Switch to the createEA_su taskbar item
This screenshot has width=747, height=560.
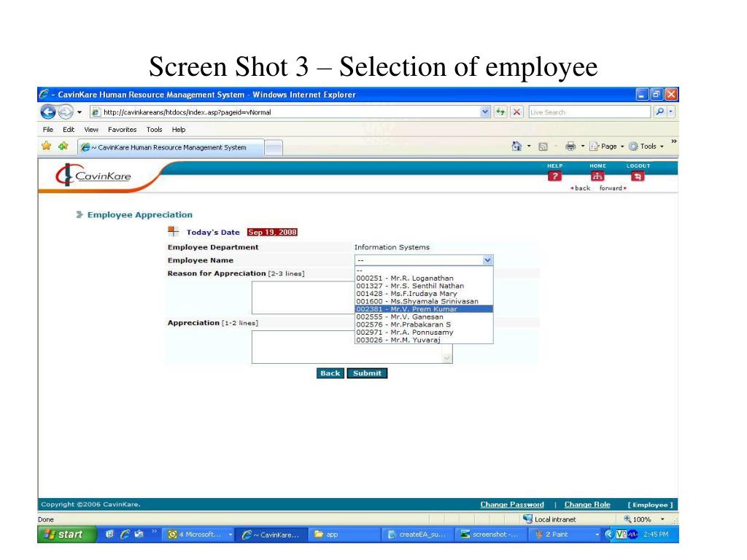[x=418, y=534]
